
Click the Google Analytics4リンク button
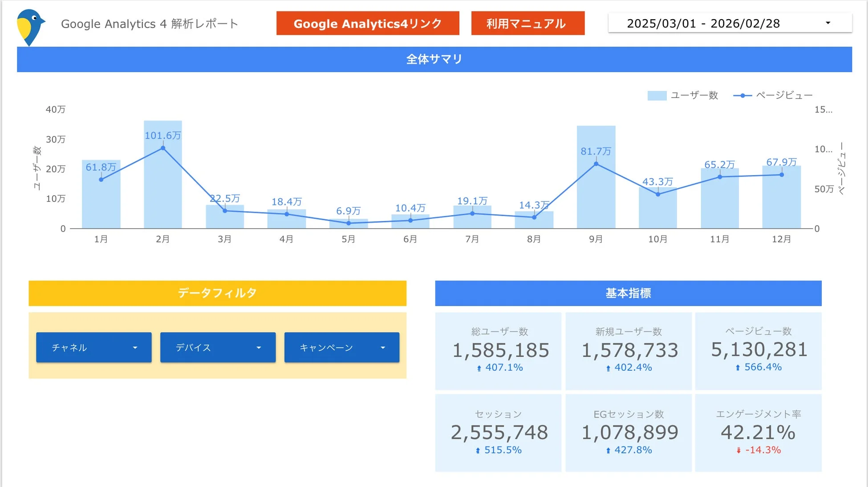(x=368, y=24)
